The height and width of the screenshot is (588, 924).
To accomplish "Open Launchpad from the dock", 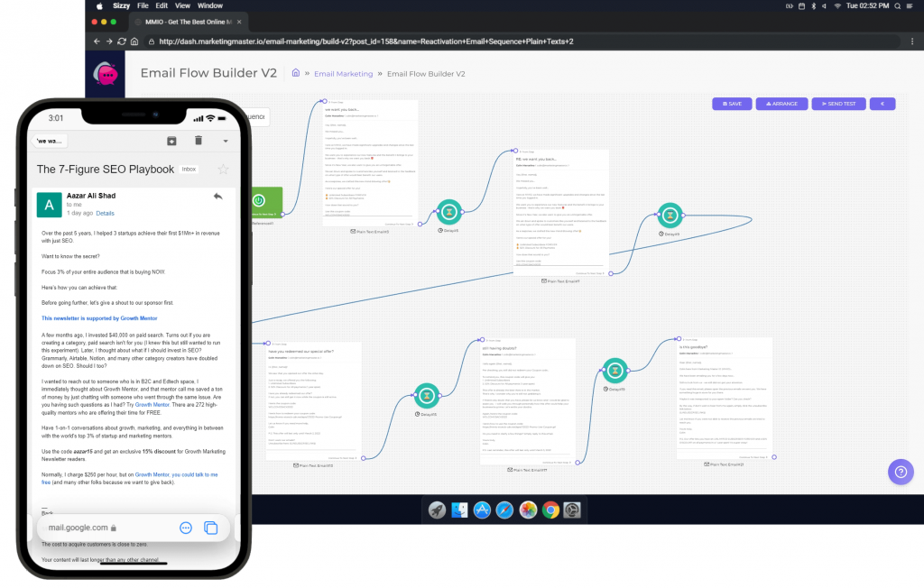I will pyautogui.click(x=437, y=510).
